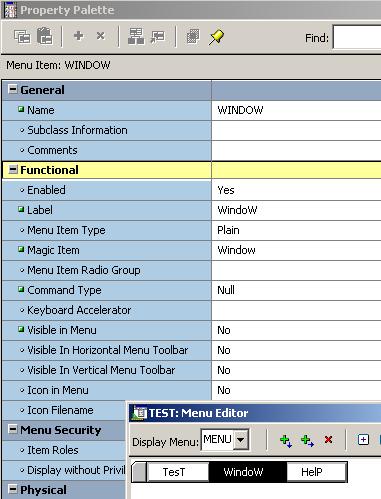Click the green marker beside Command Type
This screenshot has width=381, height=499.
coord(21,289)
